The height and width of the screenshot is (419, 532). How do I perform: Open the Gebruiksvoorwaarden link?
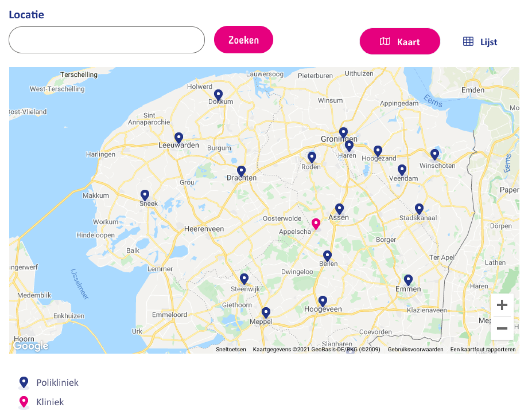pos(415,350)
